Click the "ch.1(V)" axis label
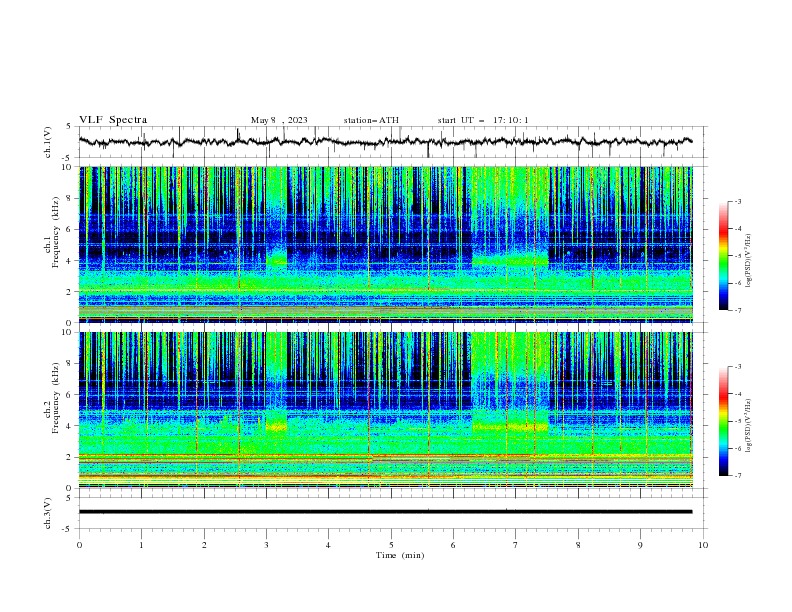The image size is (792, 612). coord(48,142)
